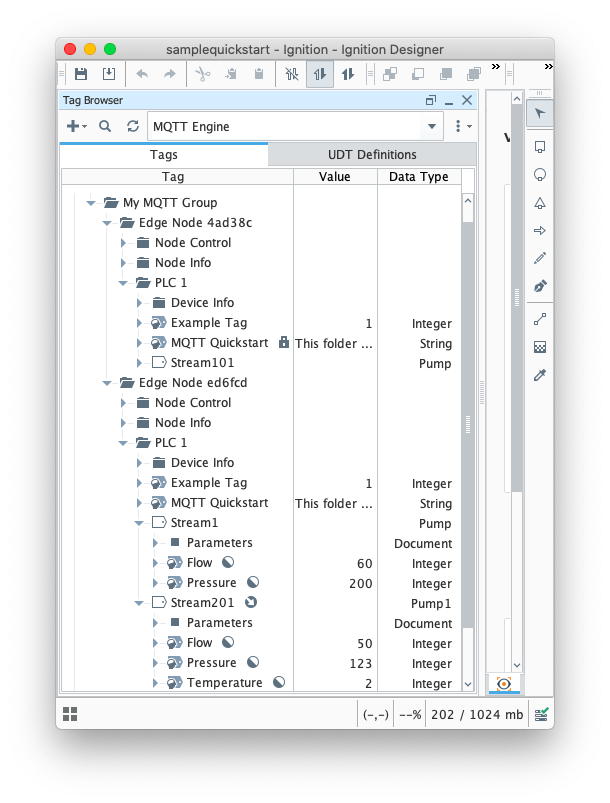Screen dimensions: 610x803
Task: Select the Rectangle shape tool
Action: click(540, 147)
